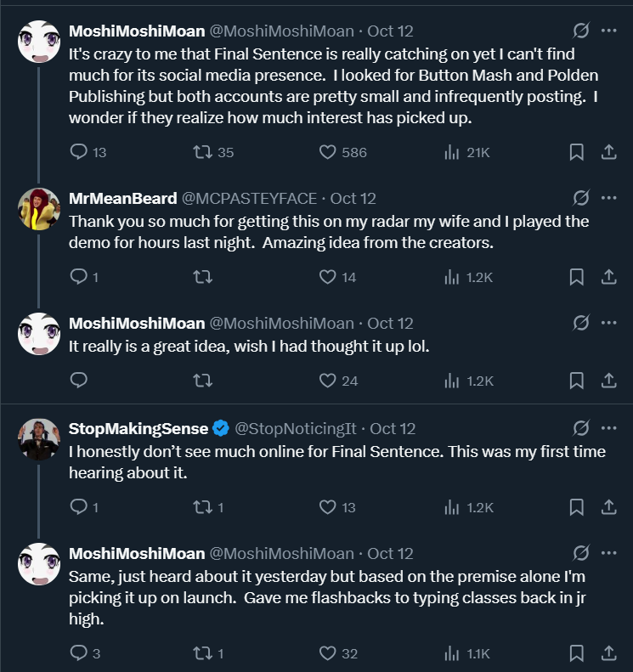Like the post with 586 likes

(328, 153)
